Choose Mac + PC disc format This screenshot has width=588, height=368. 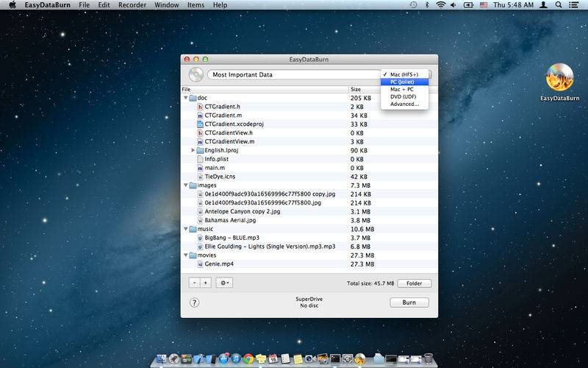tap(405, 89)
